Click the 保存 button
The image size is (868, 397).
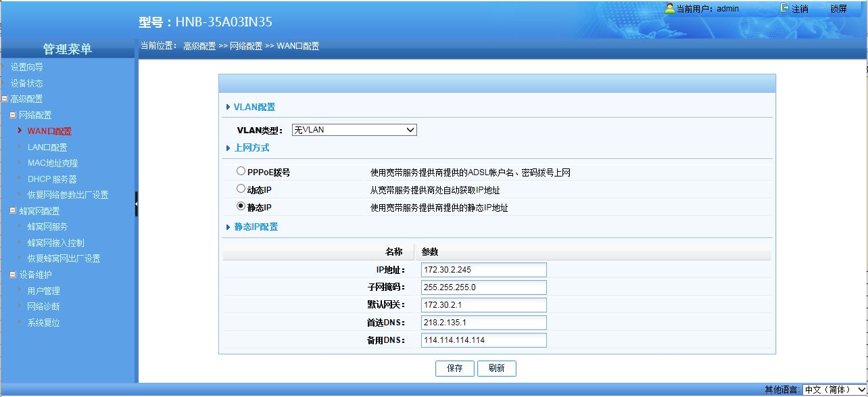[x=454, y=369]
